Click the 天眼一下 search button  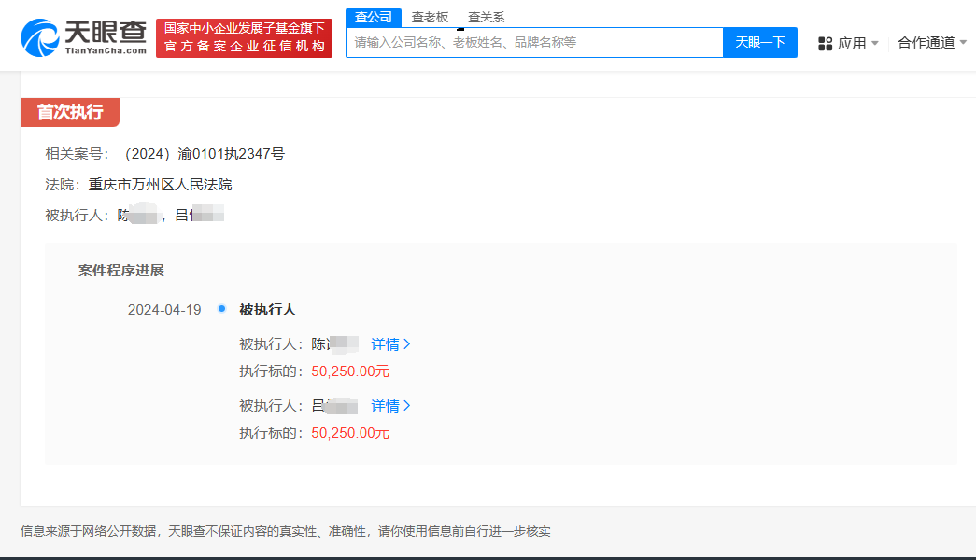coord(759,43)
